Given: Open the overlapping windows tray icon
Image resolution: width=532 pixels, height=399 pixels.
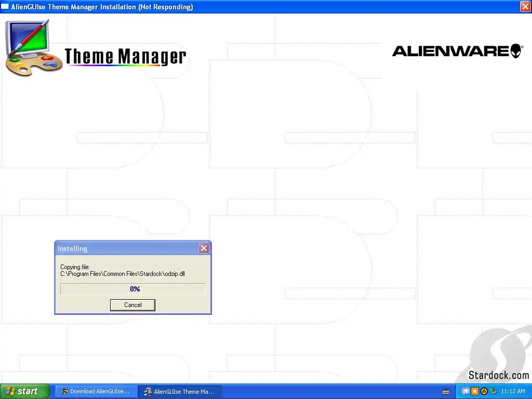Looking at the screenshot, I should tap(465, 391).
